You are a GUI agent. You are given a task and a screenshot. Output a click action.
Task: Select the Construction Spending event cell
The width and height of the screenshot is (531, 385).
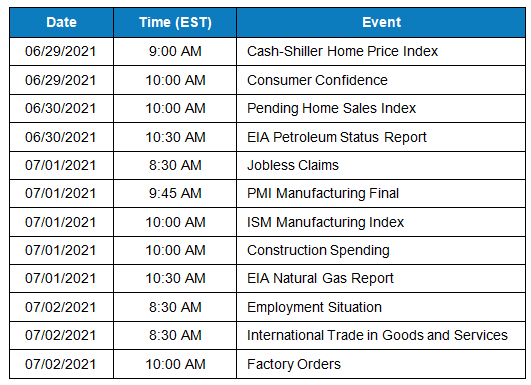(x=381, y=250)
